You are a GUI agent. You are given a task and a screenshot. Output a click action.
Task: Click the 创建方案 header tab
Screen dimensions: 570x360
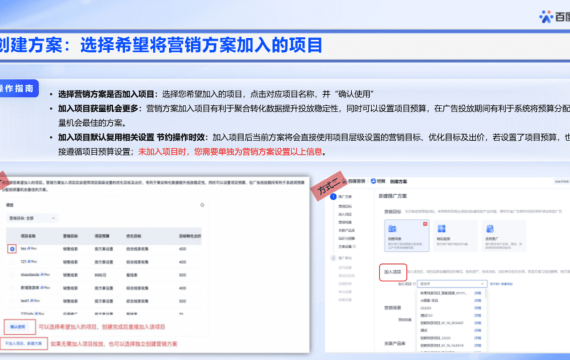[x=398, y=181]
